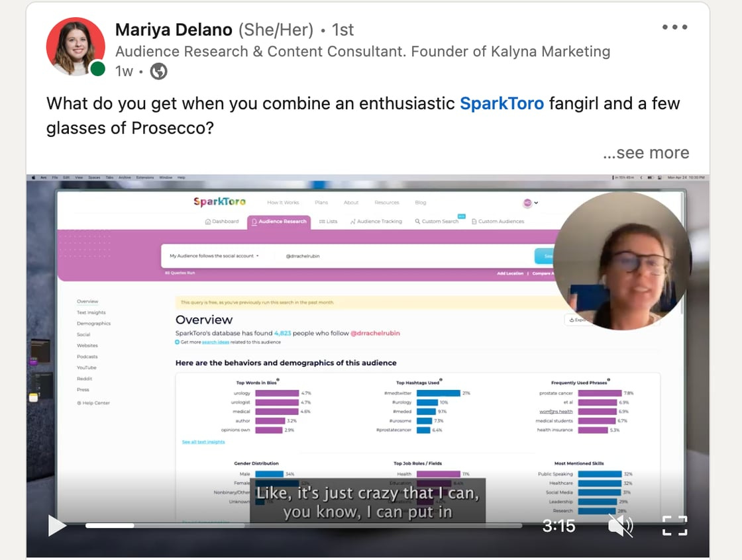
Task: Open Mariya Delano's profile name link
Action: (174, 30)
